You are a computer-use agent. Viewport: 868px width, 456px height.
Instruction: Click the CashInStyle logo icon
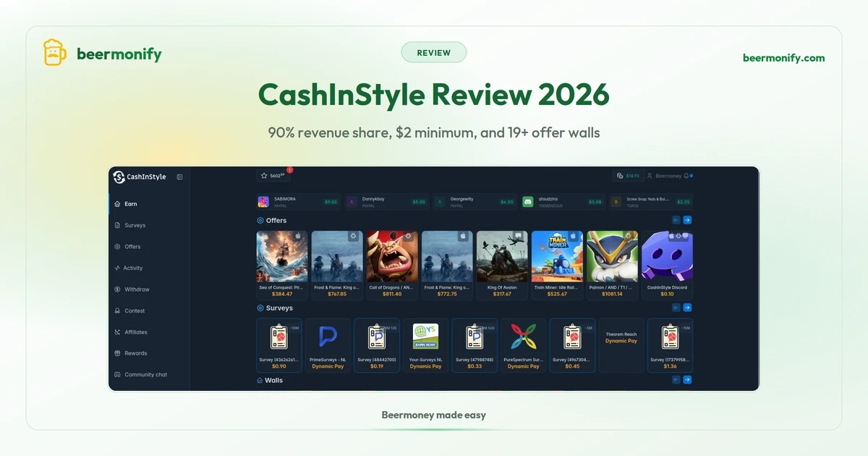(119, 177)
